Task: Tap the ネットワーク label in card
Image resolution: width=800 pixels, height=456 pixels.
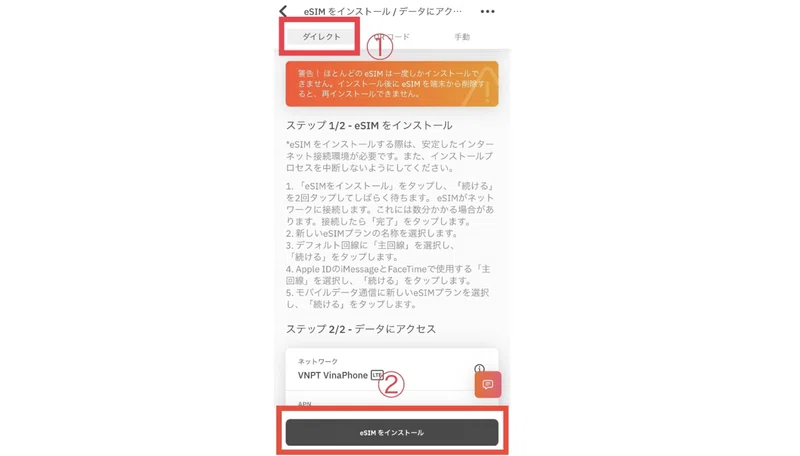Action: (318, 361)
